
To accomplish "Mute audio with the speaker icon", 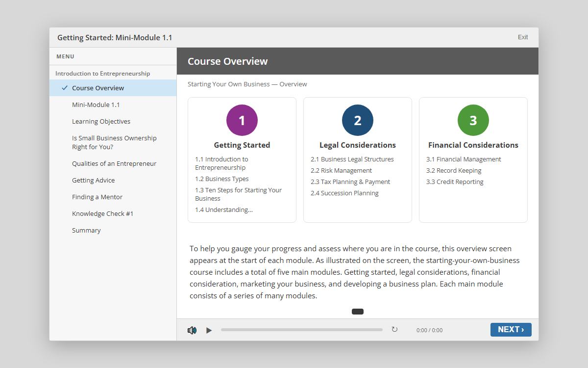I will coord(192,330).
